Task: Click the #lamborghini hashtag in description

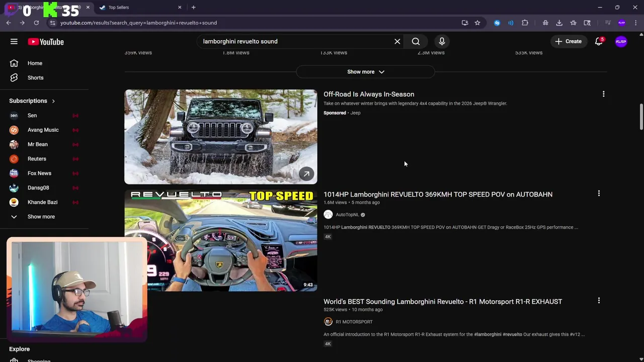Action: point(488,334)
